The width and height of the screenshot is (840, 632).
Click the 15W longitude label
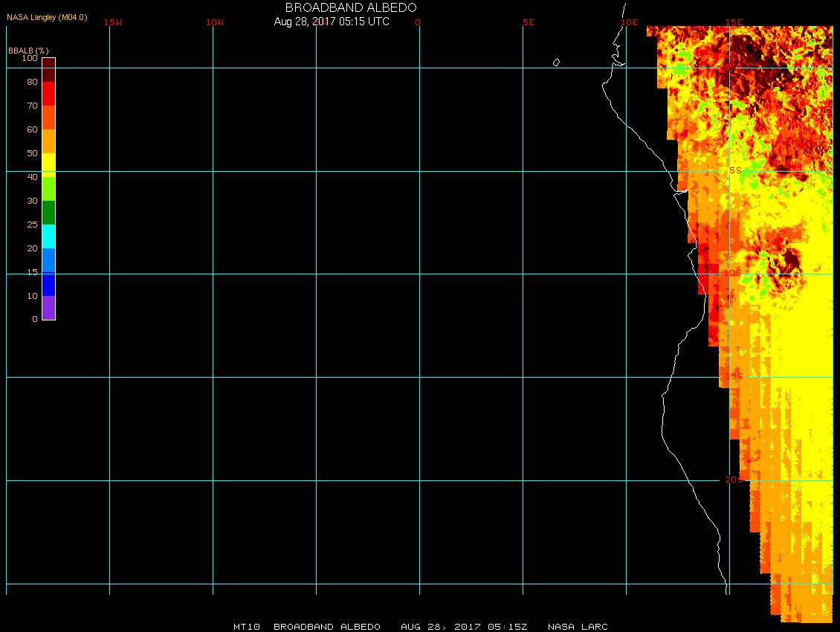113,22
